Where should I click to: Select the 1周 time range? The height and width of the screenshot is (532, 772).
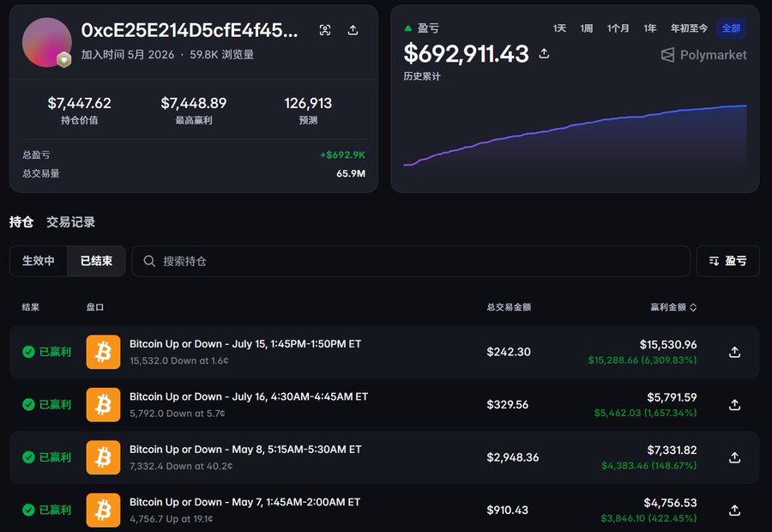coord(586,28)
